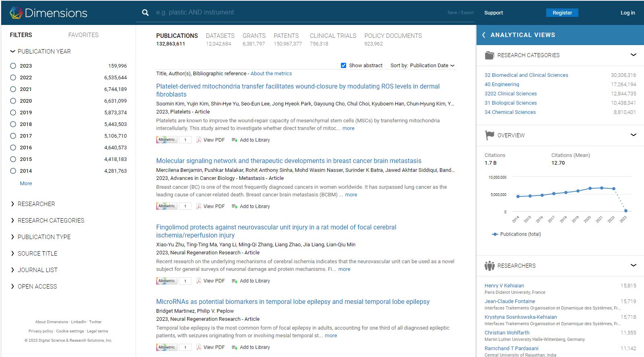Open the Altmetric badge for breast cancer brain metastasis article
This screenshot has height=357, width=644.
(x=167, y=206)
